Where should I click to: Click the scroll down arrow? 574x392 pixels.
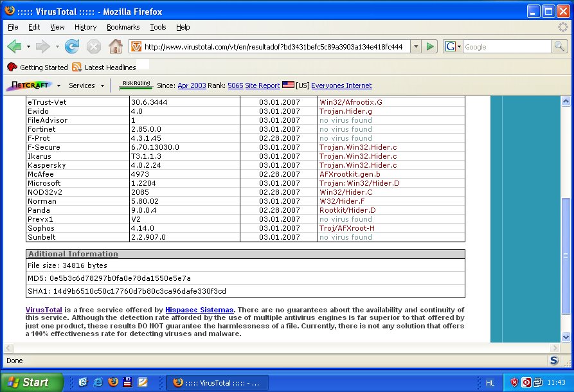tap(566, 337)
